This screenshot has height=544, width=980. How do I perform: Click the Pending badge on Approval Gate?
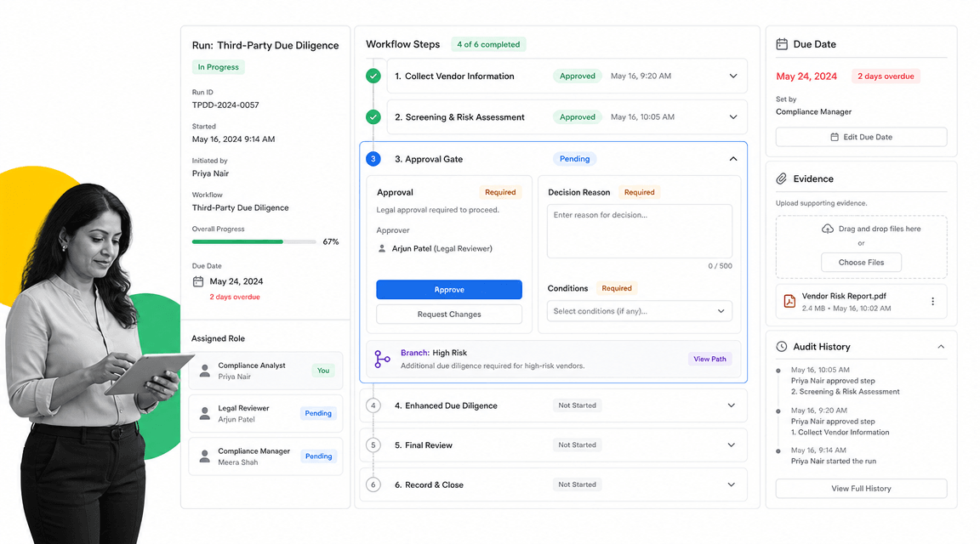coord(574,159)
